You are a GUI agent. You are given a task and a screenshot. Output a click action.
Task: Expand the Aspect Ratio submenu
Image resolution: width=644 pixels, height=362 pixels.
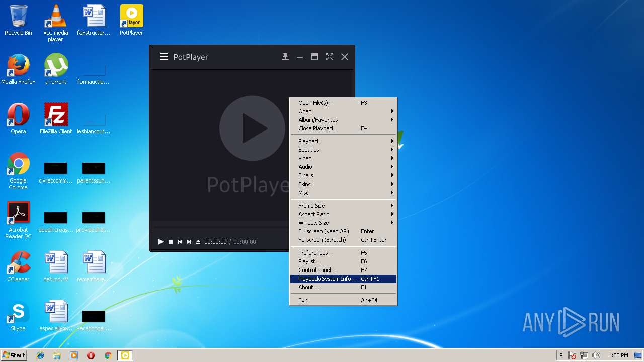click(x=344, y=214)
